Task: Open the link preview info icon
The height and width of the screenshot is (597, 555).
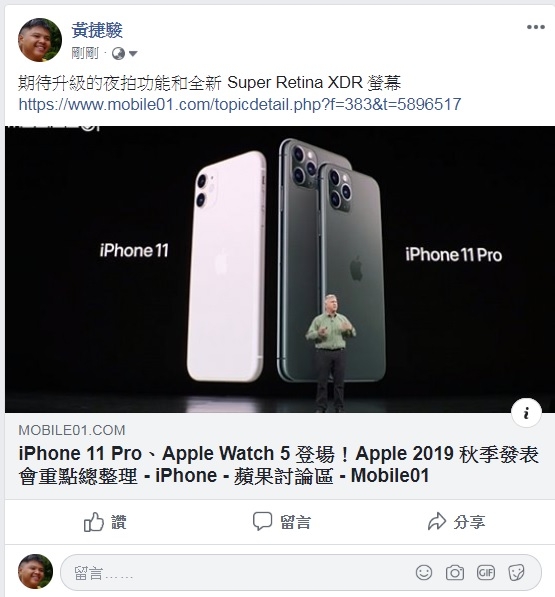Action: click(526, 413)
